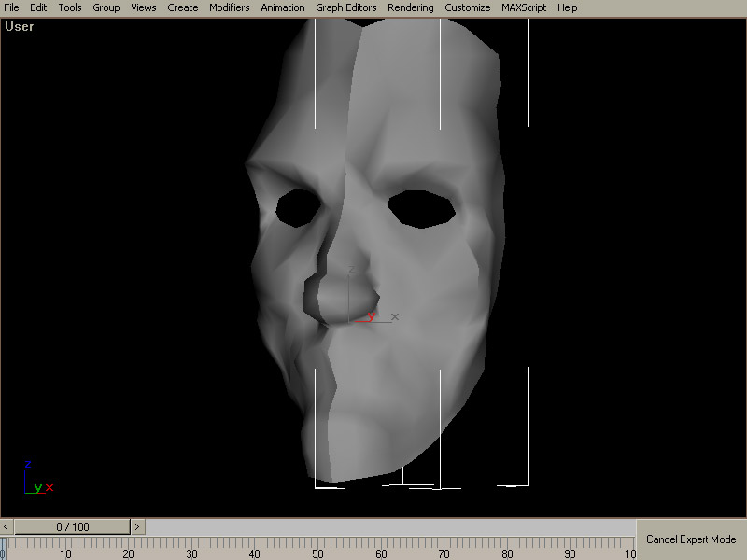Click frame 50 on the track bar
Image resolution: width=747 pixels, height=560 pixels.
click(318, 543)
